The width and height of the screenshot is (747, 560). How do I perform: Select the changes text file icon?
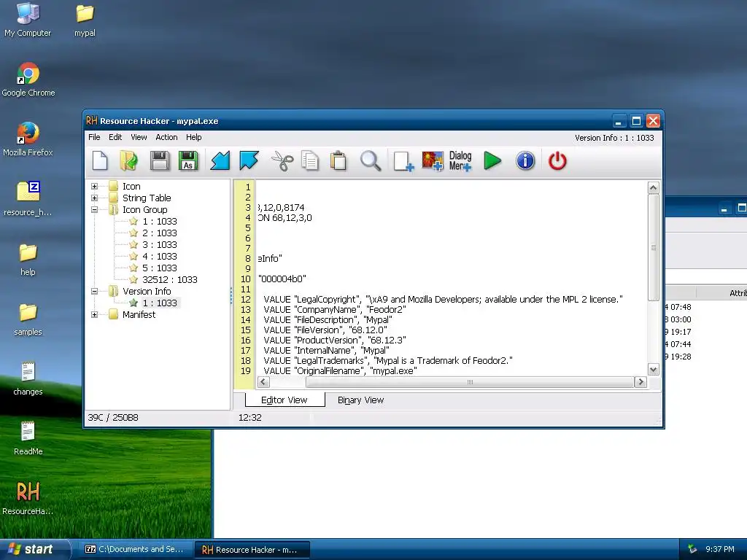pyautogui.click(x=28, y=378)
